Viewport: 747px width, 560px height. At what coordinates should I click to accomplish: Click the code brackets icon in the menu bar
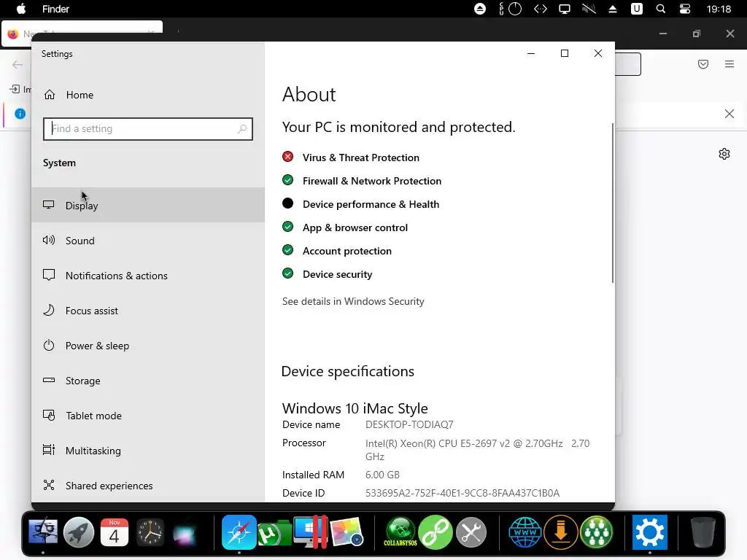click(x=541, y=9)
